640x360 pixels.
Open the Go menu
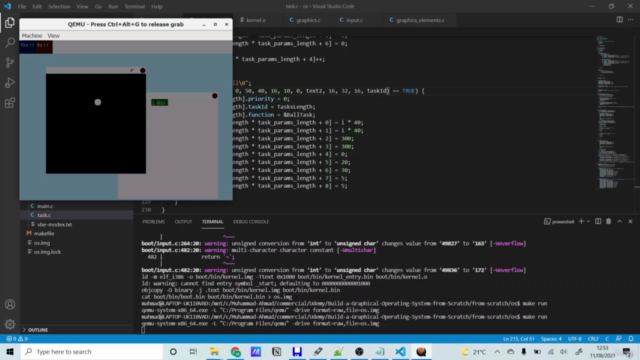(x=98, y=7)
